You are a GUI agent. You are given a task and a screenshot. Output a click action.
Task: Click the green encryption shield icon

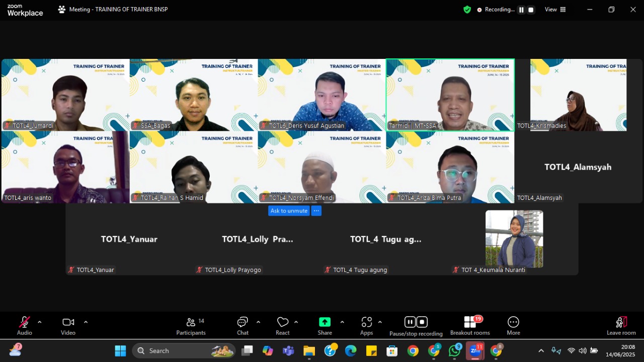pos(467,10)
